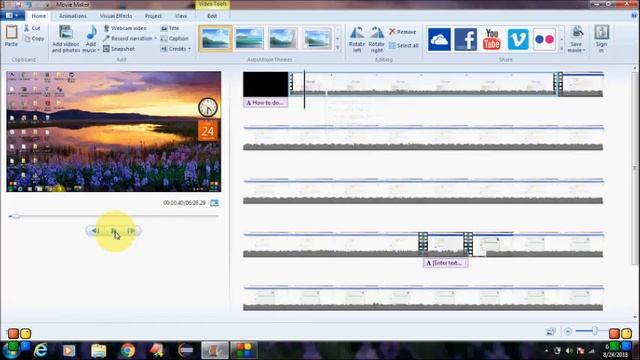Expand the Share destinations gallery
Image resolution: width=640 pixels, height=360 pixels.
[x=562, y=49]
